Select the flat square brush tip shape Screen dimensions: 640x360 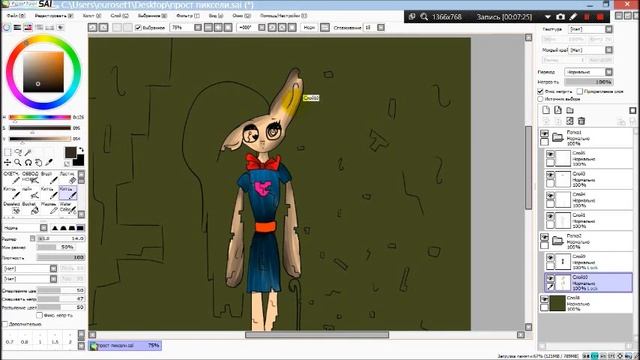(x=80, y=228)
